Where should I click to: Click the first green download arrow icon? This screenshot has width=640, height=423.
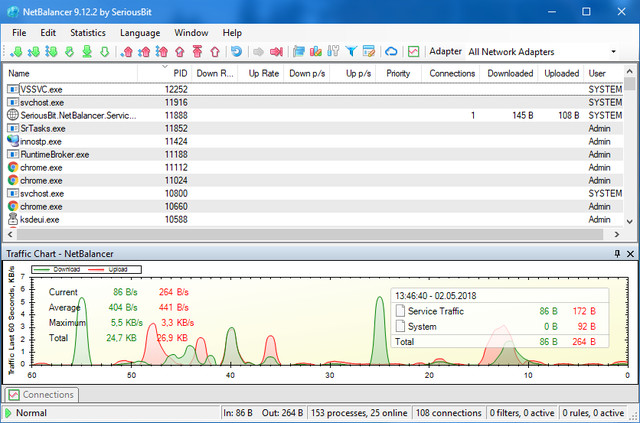17,51
